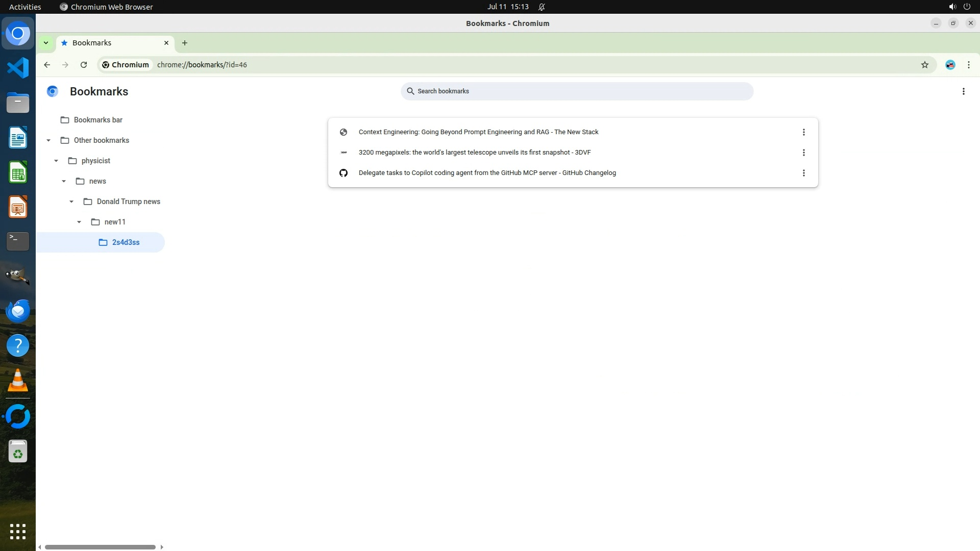This screenshot has width=980, height=551.
Task: Click the back navigation arrow
Action: 47,65
